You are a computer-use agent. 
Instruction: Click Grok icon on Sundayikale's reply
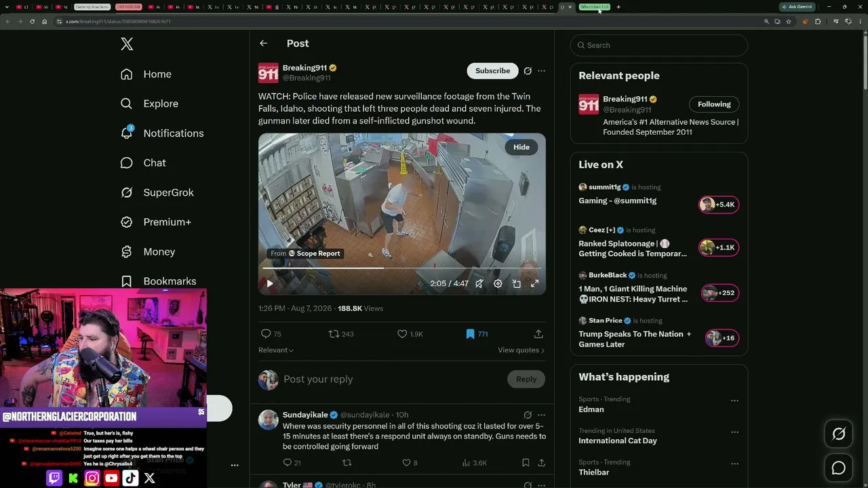pyautogui.click(x=528, y=415)
